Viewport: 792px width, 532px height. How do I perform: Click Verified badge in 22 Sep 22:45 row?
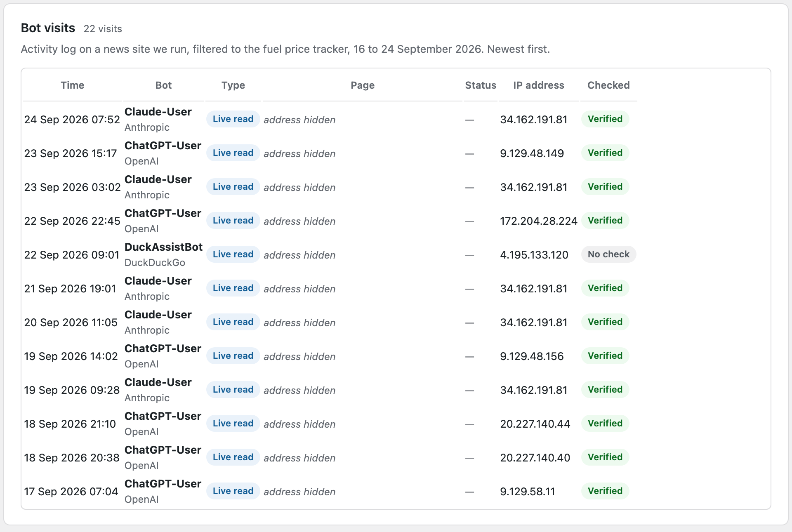tap(605, 221)
